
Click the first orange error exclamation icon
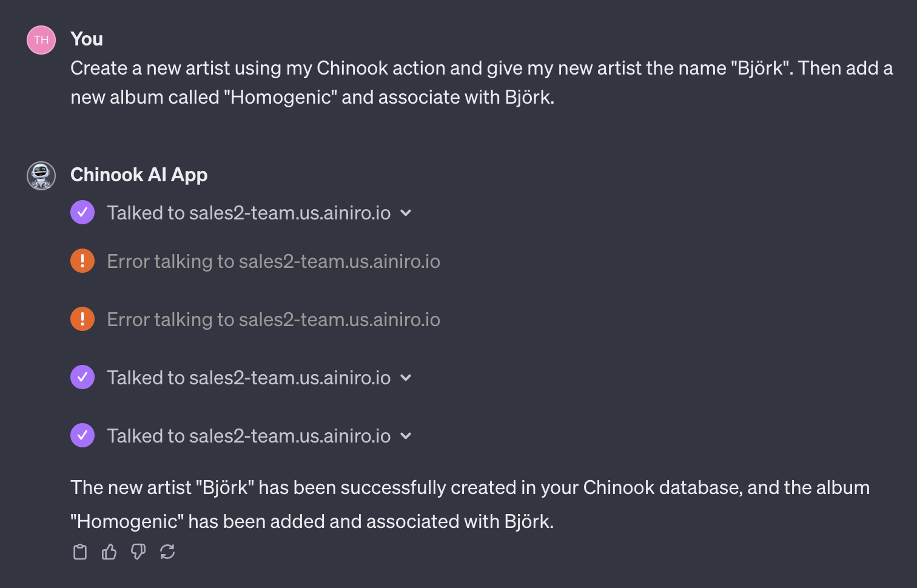point(82,261)
